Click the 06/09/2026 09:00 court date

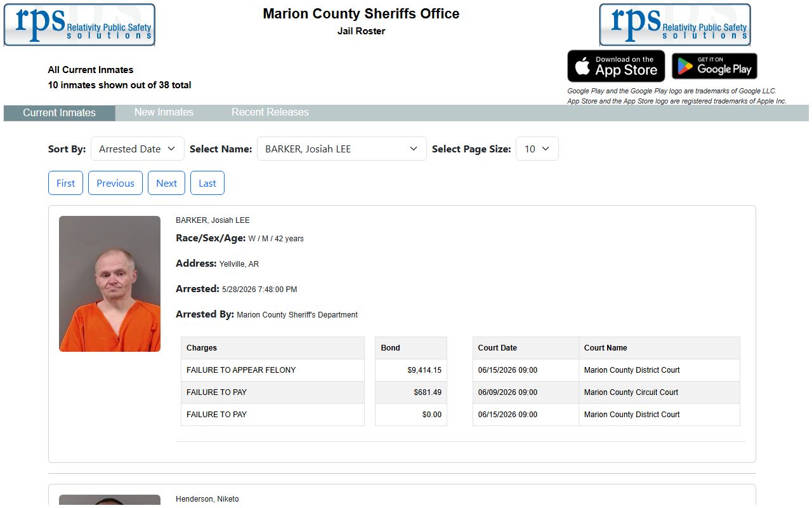(507, 392)
